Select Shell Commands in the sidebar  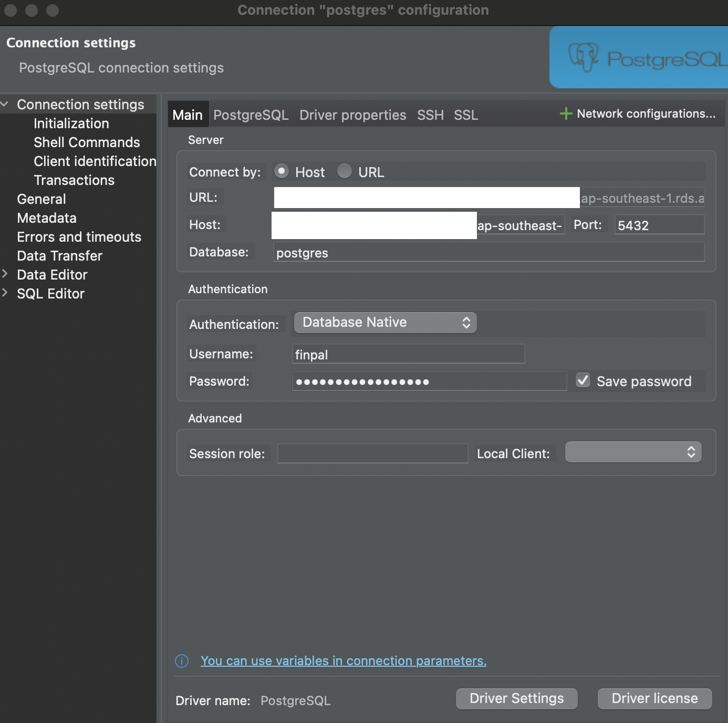(x=87, y=142)
